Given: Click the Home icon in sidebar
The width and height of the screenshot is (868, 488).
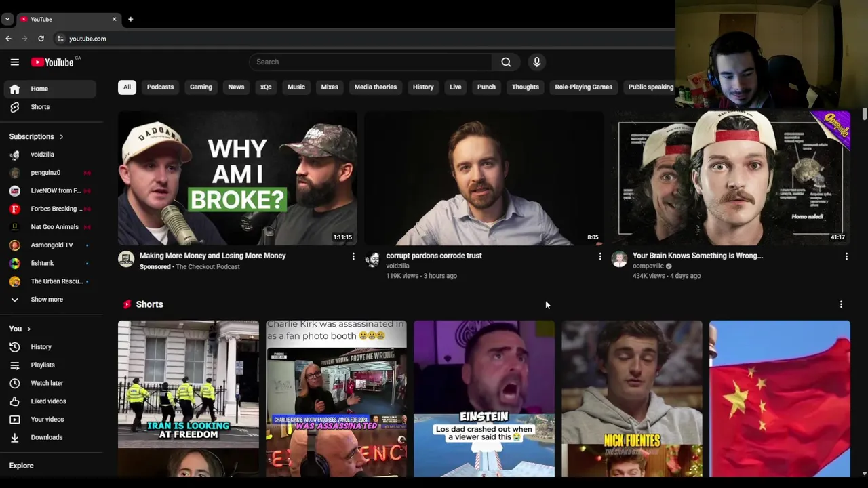Looking at the screenshot, I should tap(14, 89).
